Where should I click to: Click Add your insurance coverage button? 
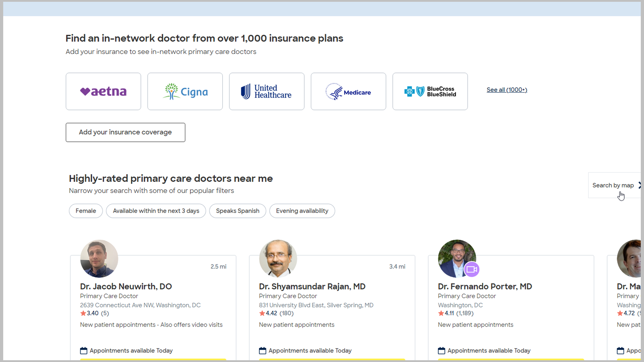coord(126,132)
